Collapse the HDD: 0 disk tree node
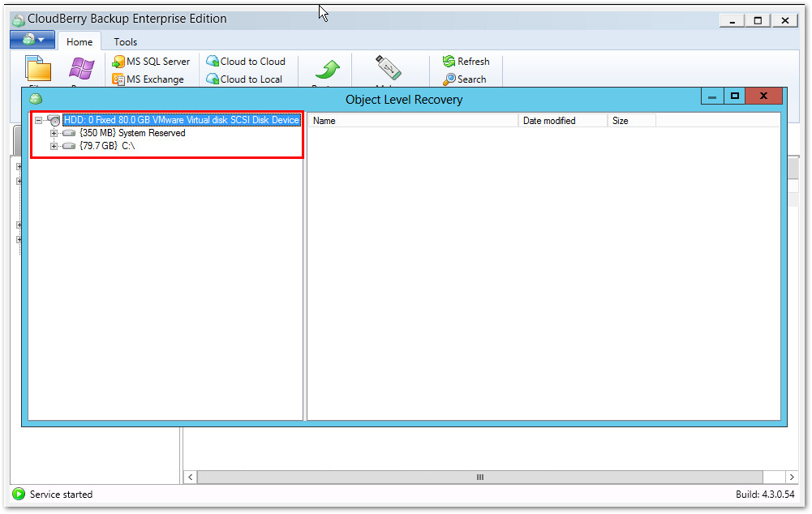 [x=38, y=121]
